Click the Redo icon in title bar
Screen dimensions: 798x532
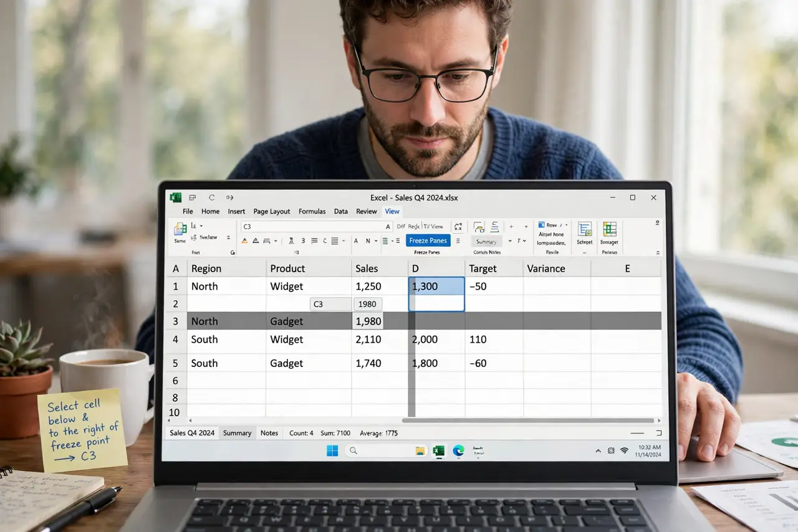(x=230, y=197)
